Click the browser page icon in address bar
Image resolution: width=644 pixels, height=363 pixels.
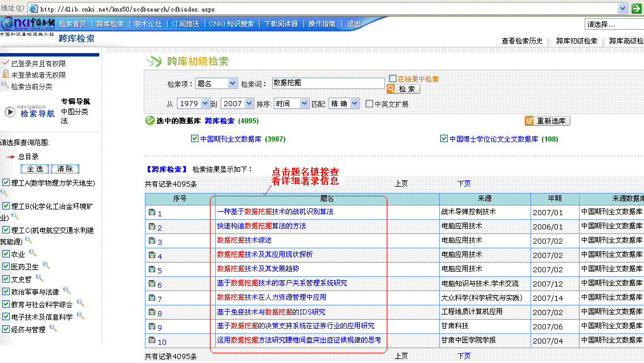click(x=34, y=9)
